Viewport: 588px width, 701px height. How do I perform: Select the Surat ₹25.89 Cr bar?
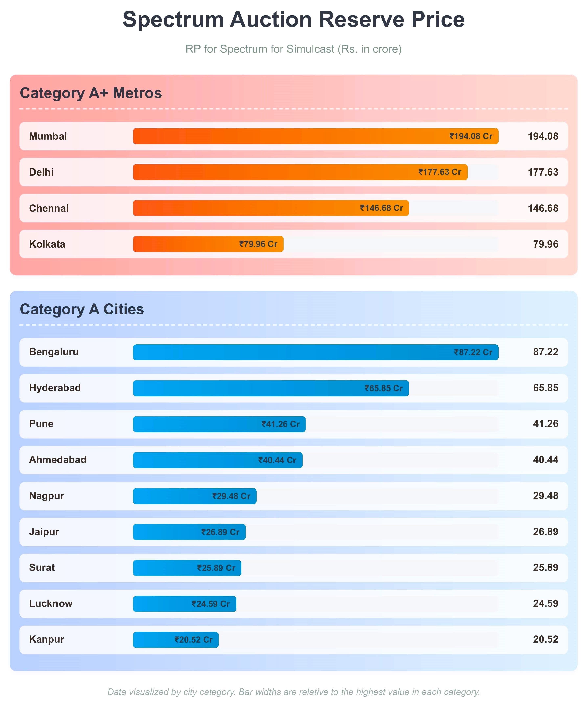(x=187, y=568)
